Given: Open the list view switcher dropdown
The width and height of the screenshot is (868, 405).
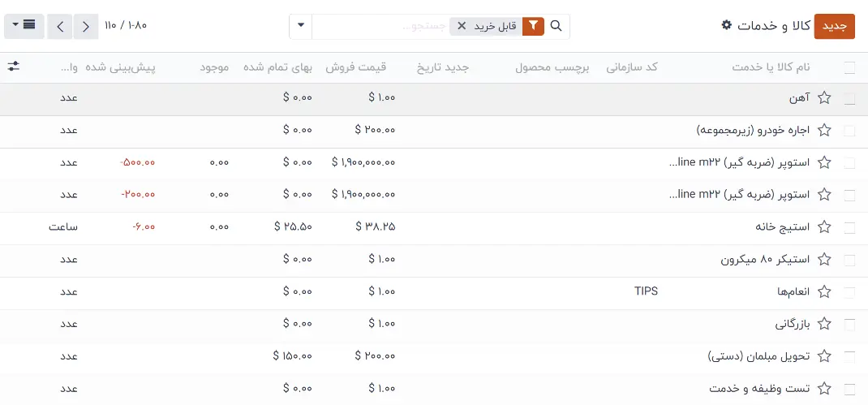Looking at the screenshot, I should pyautogui.click(x=24, y=26).
